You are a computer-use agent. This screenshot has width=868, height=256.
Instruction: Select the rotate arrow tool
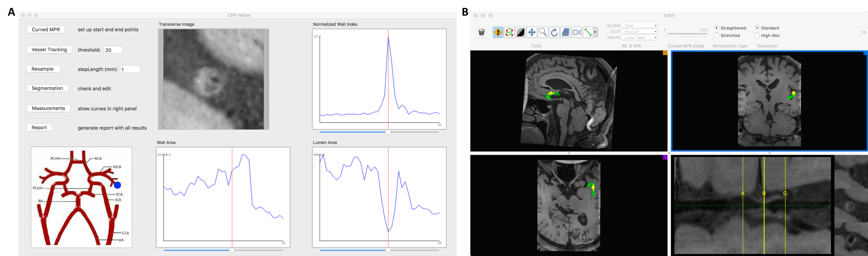(554, 32)
